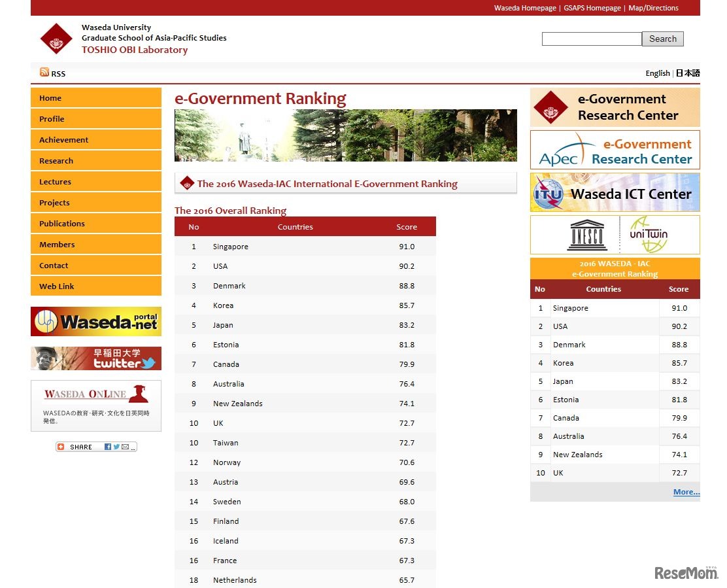Viewport: 727px width, 588px height.
Task: Click the campus header image
Action: click(x=345, y=135)
